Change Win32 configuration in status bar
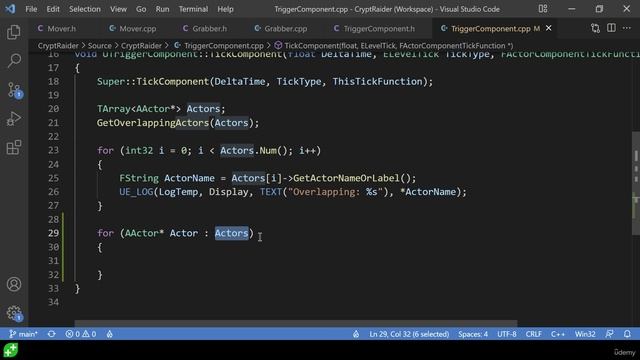Image resolution: width=640 pixels, height=360 pixels. tap(585, 334)
